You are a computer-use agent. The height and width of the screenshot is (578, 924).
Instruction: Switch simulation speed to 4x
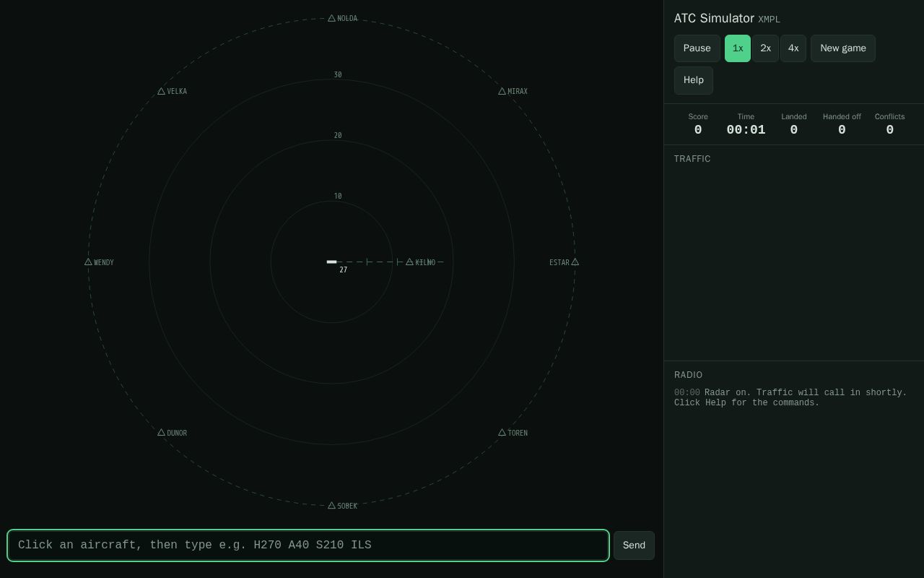[x=793, y=48]
